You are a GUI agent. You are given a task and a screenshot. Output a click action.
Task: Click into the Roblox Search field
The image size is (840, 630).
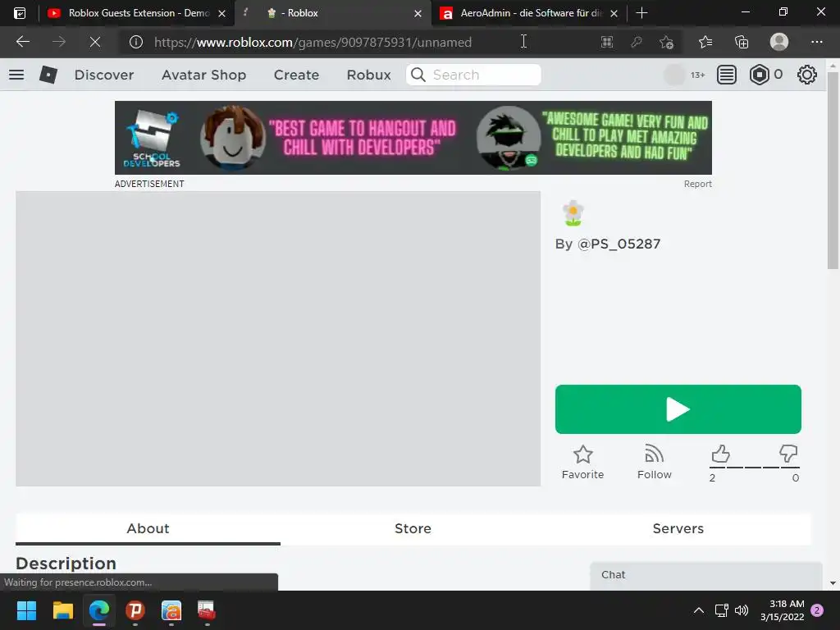[x=473, y=75]
